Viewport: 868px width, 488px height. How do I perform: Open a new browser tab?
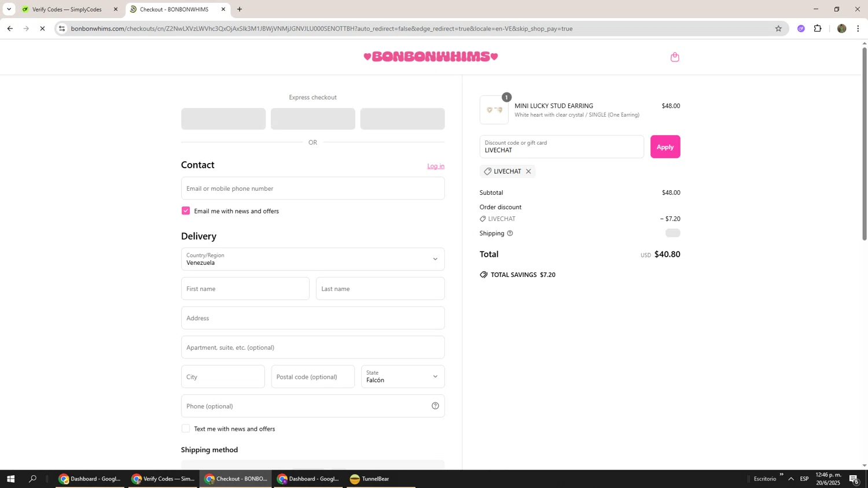point(240,9)
